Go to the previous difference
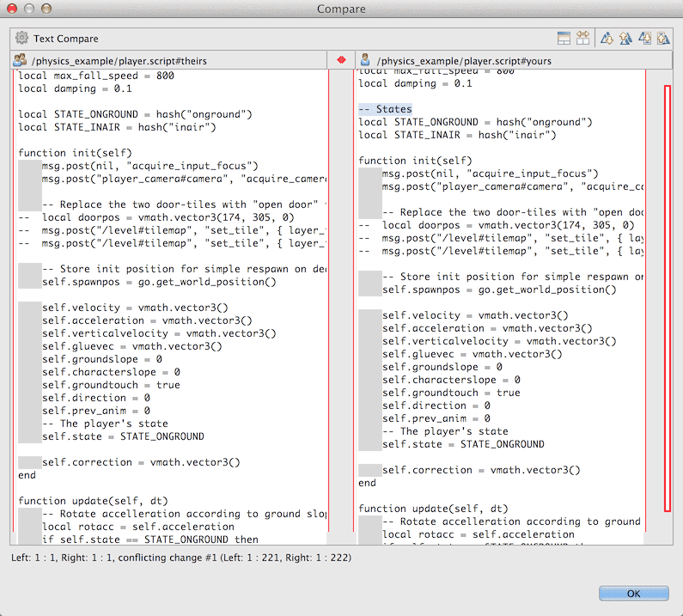The width and height of the screenshot is (683, 616). point(625,39)
